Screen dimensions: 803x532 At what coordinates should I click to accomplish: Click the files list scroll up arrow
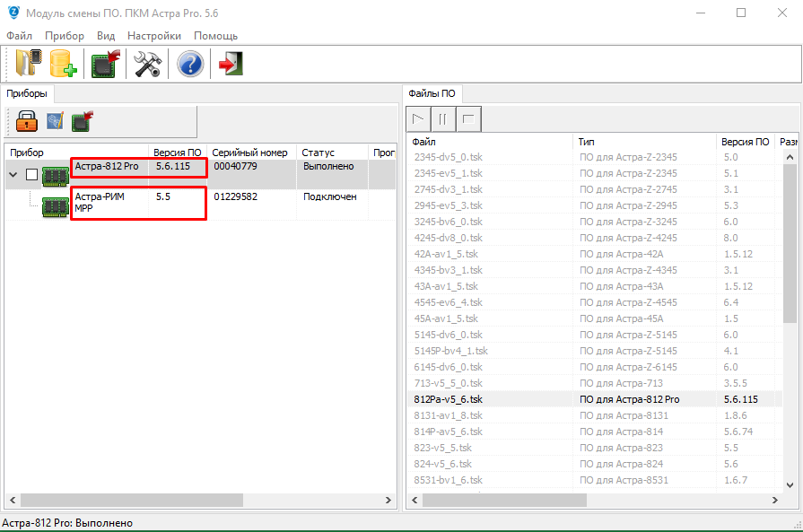coord(790,157)
